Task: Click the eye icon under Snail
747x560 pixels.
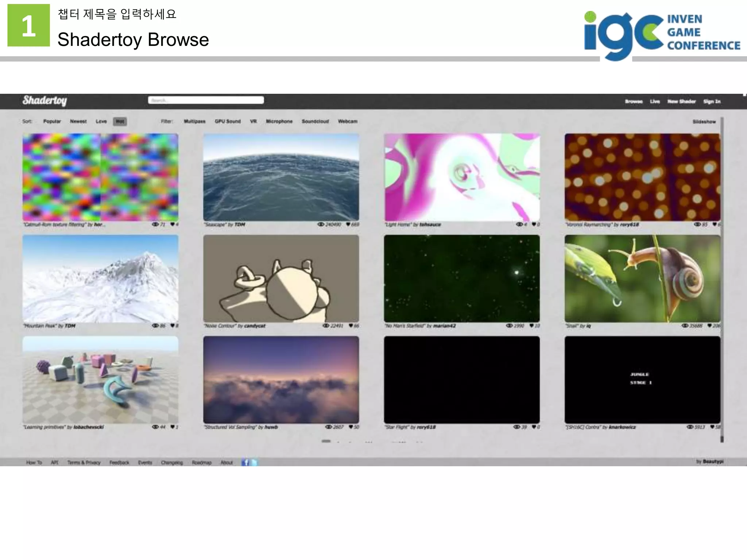Action: pyautogui.click(x=685, y=326)
